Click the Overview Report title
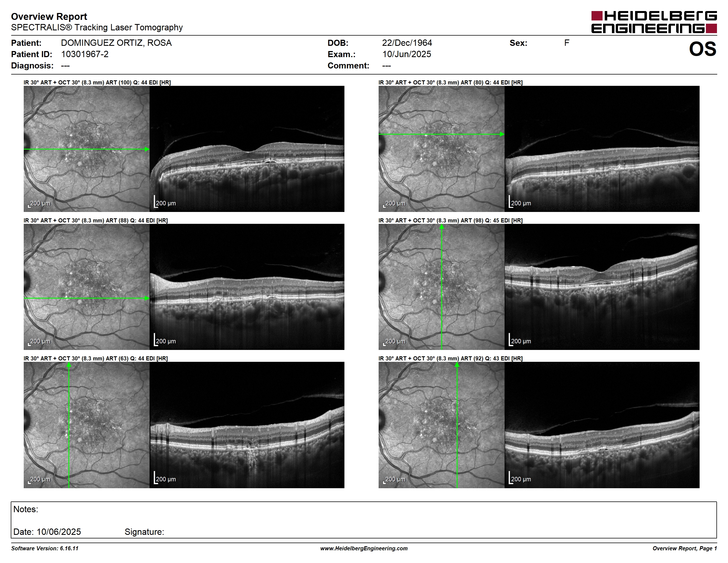Screen dimensions: 728x563 (x=49, y=16)
